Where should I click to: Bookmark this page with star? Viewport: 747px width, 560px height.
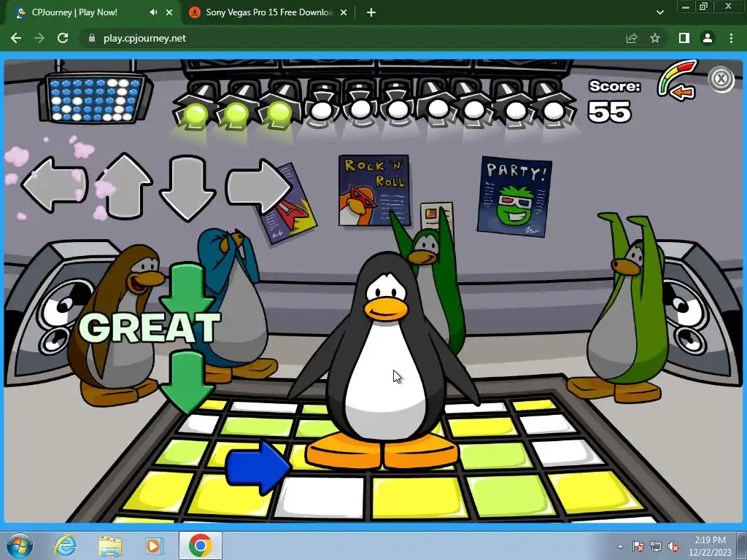coord(655,38)
